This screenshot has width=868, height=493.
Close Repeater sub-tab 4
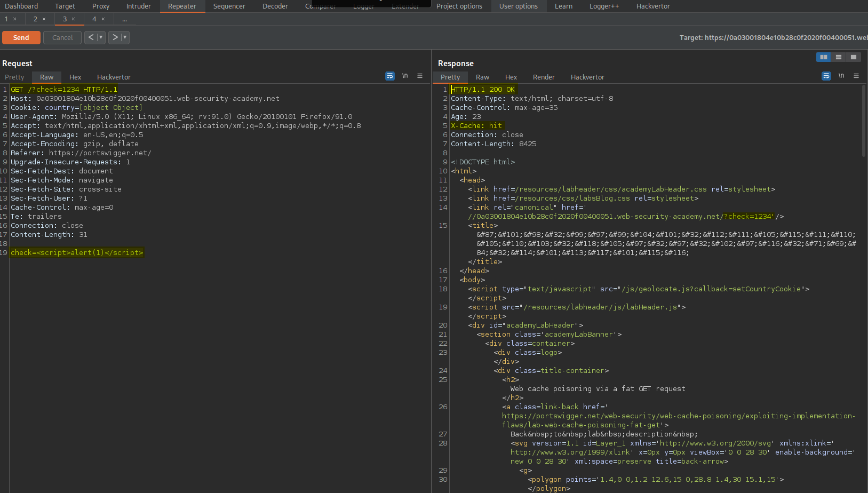tap(103, 19)
